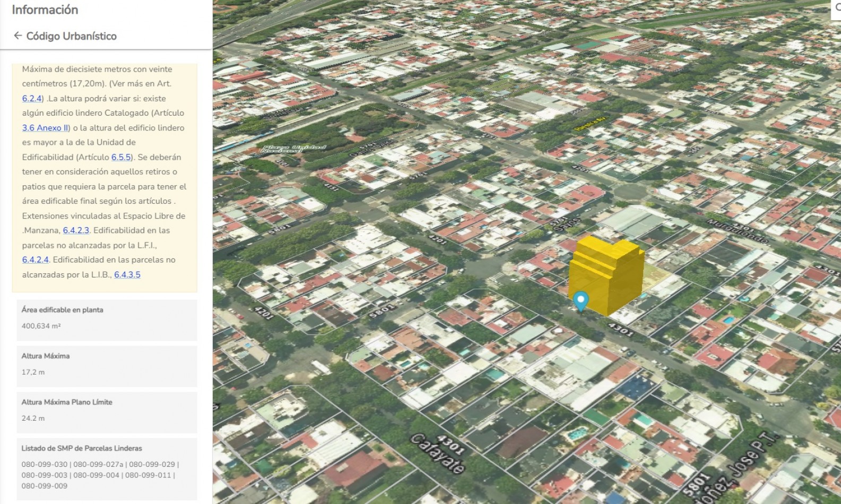Open the 6.4.2.4 article link
The image size is (841, 504).
(35, 260)
